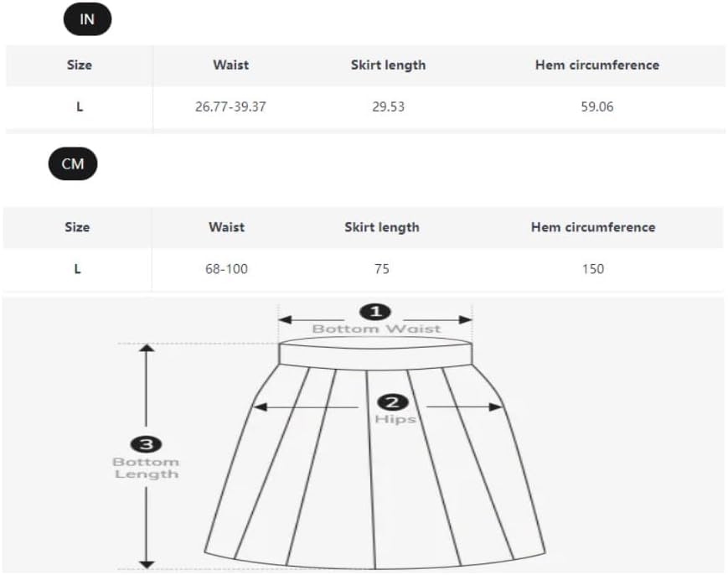Click the Hips label on the skirt diagram
Image resolution: width=728 pixels, height=575 pixels.
coord(395,418)
